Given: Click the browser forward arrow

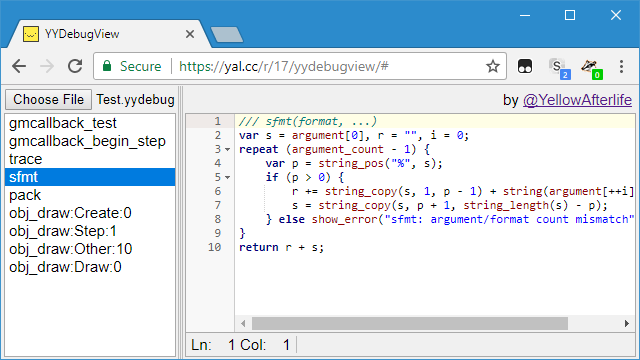Looking at the screenshot, I should [x=47, y=66].
